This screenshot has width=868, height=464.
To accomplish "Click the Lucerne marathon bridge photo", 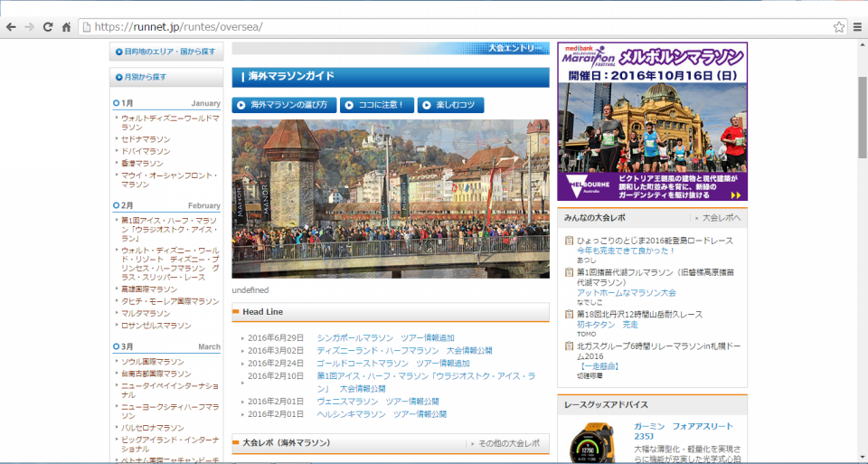I will point(391,199).
